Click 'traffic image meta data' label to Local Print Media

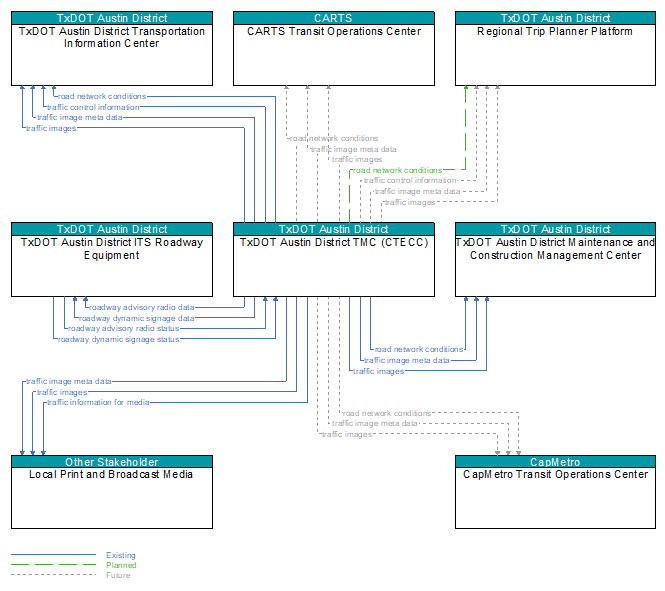(x=69, y=381)
